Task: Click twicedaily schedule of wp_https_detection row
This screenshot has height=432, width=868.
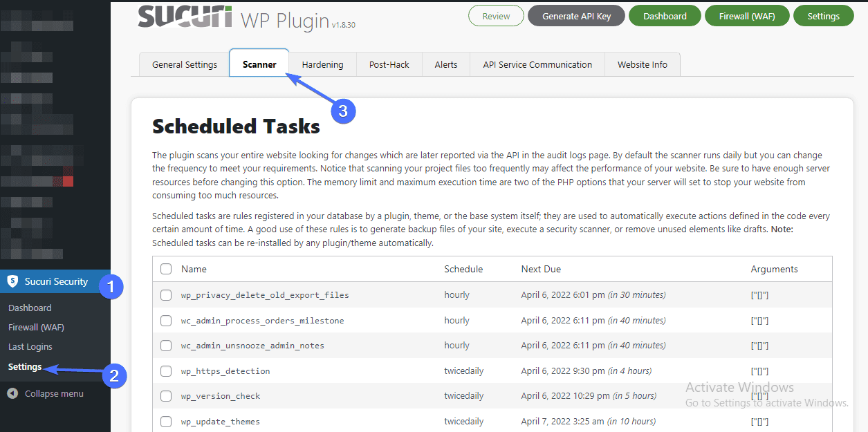Action: click(x=464, y=371)
